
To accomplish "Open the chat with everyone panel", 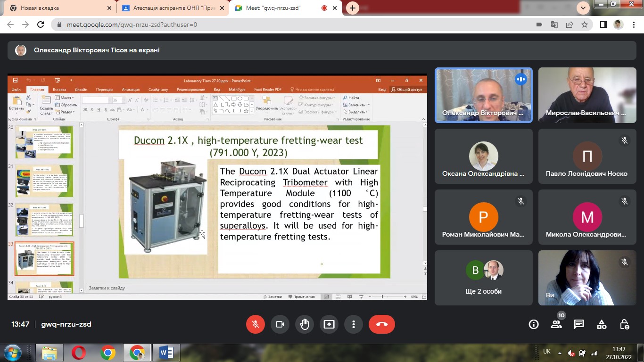I will point(579,324).
